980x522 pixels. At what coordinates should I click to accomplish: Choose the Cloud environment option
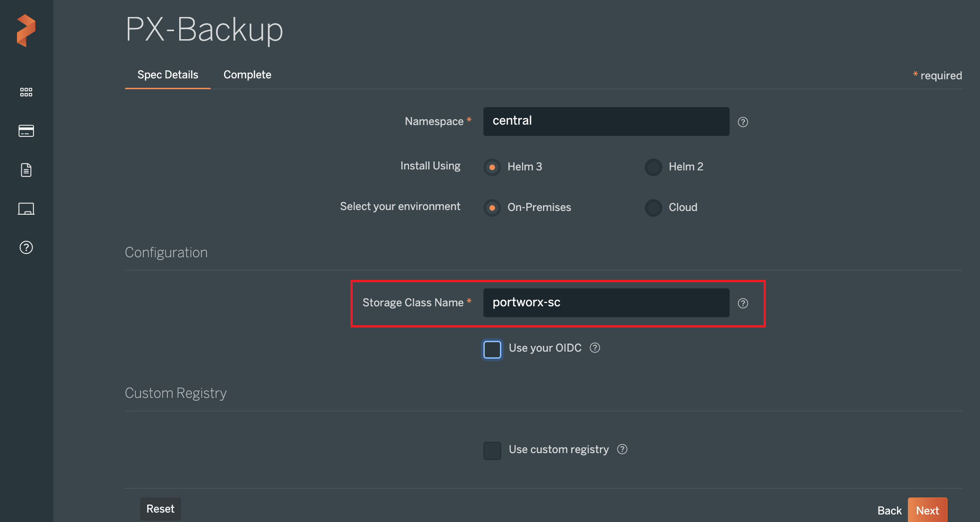pos(653,208)
